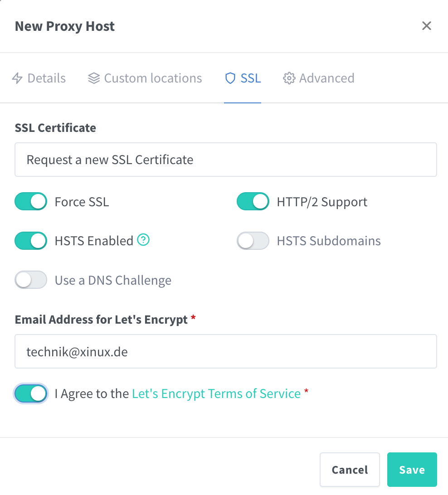Open Let's Encrypt Terms of Service link

[x=216, y=393]
